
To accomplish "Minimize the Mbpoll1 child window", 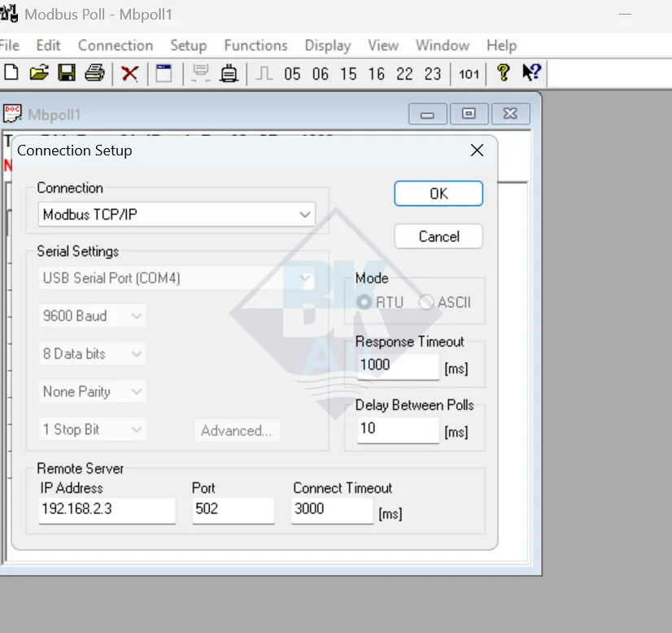I will pos(427,114).
